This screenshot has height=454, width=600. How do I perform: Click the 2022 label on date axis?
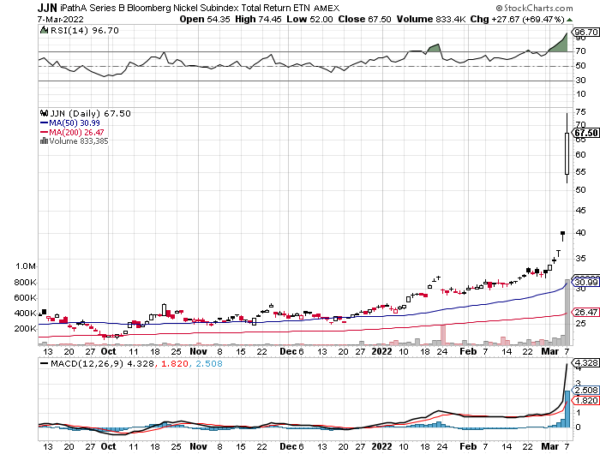point(382,351)
